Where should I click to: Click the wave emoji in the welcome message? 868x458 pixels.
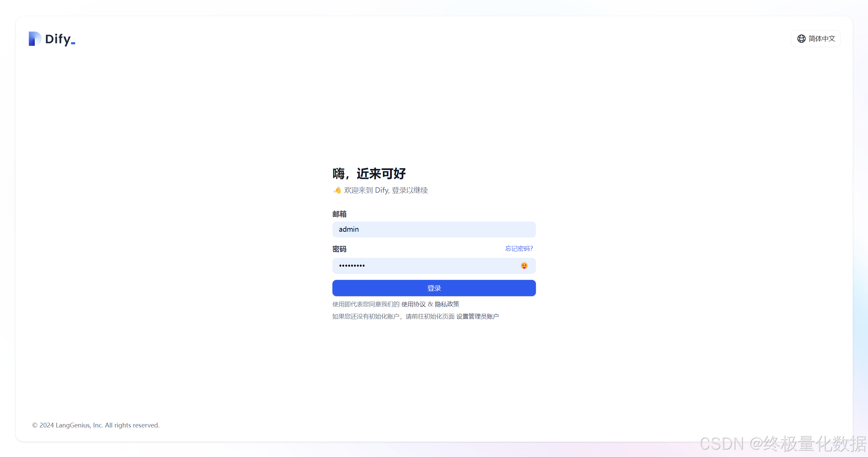click(x=337, y=190)
